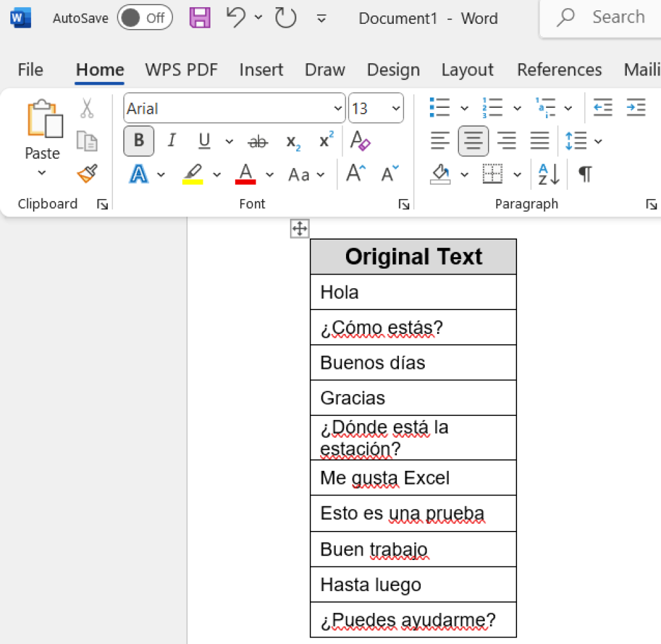661x644 pixels.
Task: Click the Cut icon
Action: click(x=86, y=107)
